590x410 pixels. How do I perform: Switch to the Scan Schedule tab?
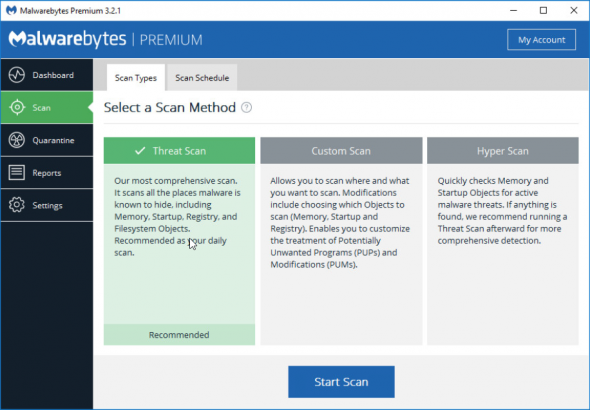click(202, 77)
